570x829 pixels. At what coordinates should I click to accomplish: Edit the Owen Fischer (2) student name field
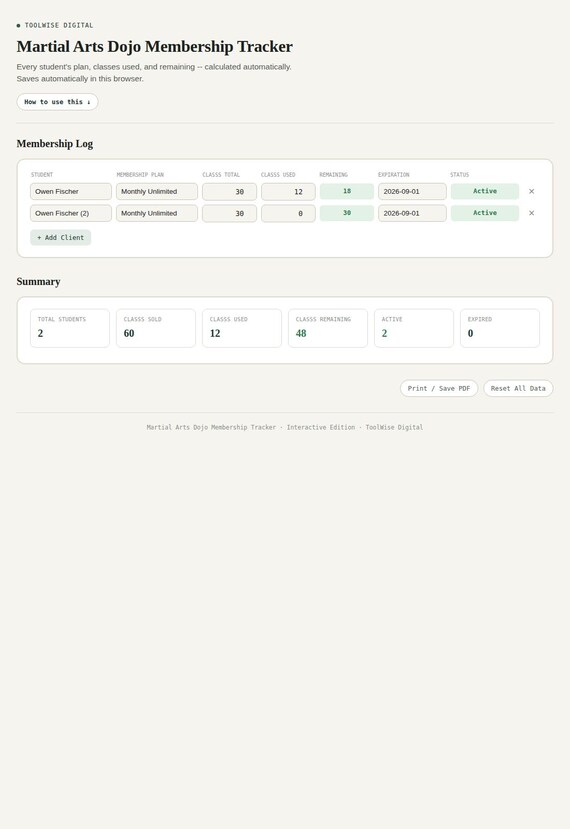point(71,213)
